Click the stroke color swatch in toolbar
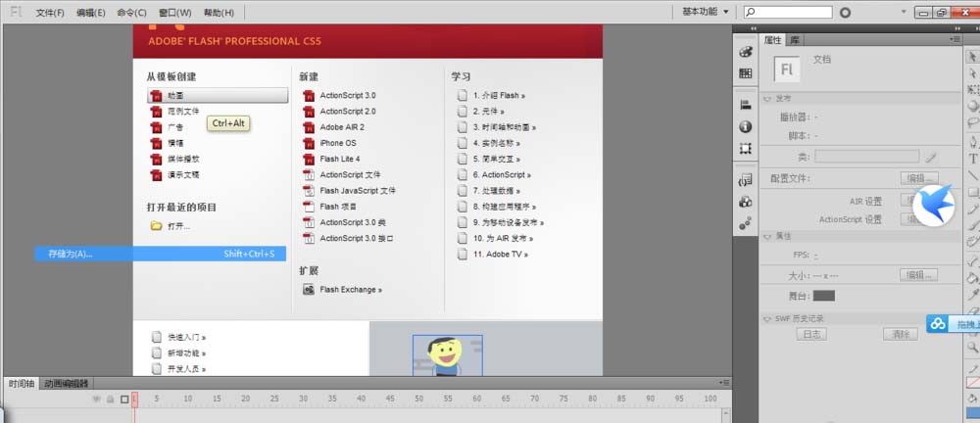Viewport: 980px width, 423px height. pos(972,383)
